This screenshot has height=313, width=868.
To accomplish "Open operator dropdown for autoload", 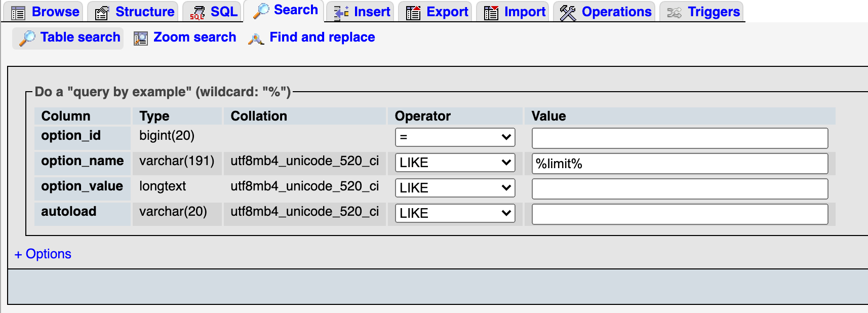I will (x=455, y=213).
